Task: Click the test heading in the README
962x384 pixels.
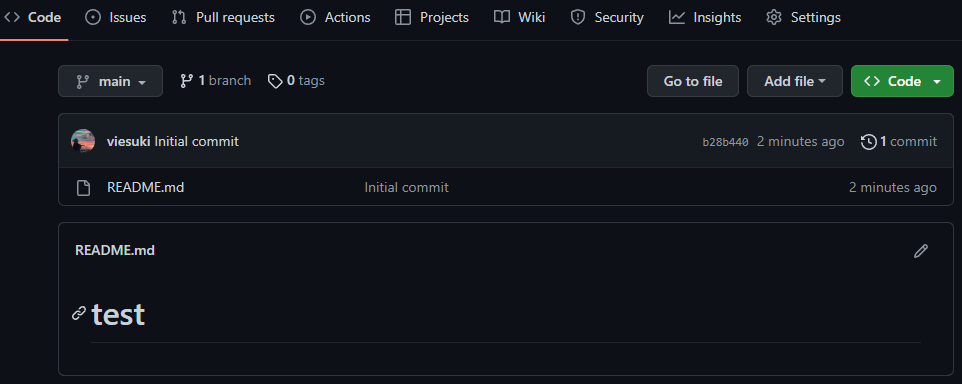Action: pyautogui.click(x=118, y=315)
